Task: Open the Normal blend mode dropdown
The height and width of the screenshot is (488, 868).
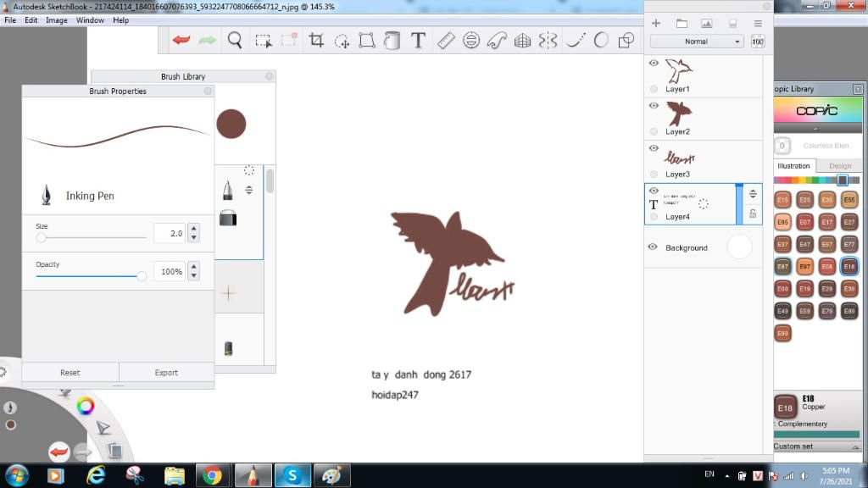Action: pyautogui.click(x=697, y=42)
